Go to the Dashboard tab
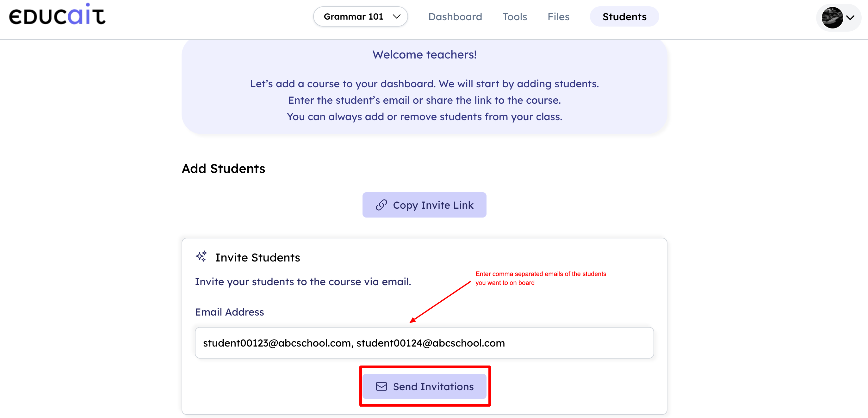868x418 pixels. click(x=455, y=16)
